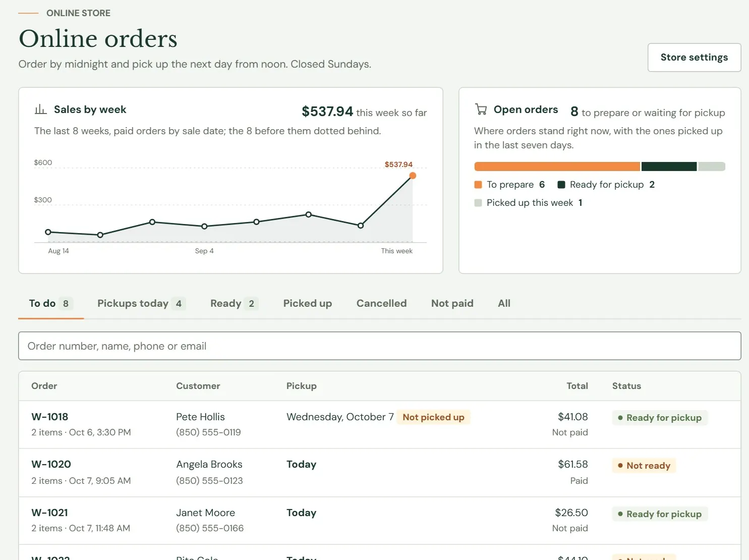Click the shopping cart icon beside Open orders
The width and height of the screenshot is (749, 560).
click(x=481, y=109)
